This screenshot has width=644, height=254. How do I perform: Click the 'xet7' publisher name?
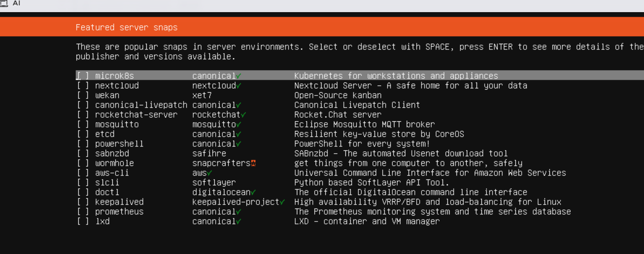[202, 95]
